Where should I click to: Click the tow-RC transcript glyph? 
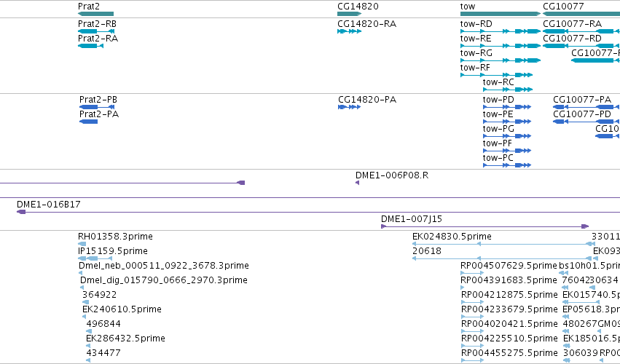pyautogui.click(x=508, y=90)
